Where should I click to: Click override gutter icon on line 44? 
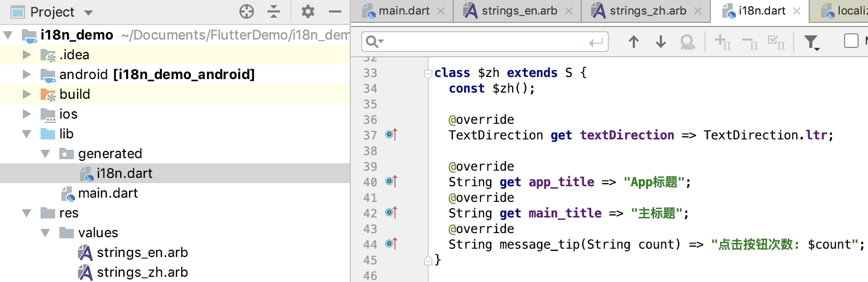391,244
